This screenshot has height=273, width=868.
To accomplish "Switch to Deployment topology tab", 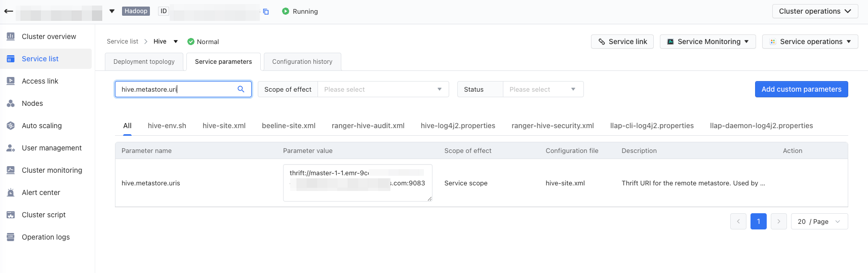I will click(x=144, y=62).
